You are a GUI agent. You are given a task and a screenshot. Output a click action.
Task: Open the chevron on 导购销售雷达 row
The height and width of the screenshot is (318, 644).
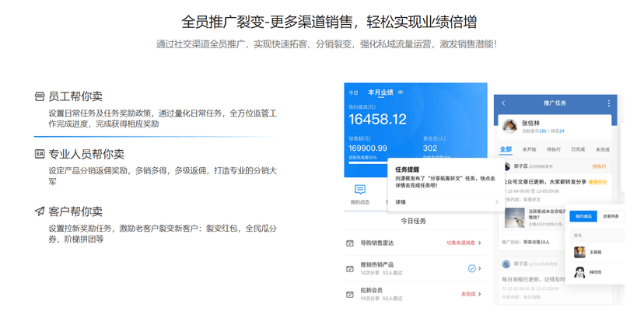pyautogui.click(x=480, y=243)
